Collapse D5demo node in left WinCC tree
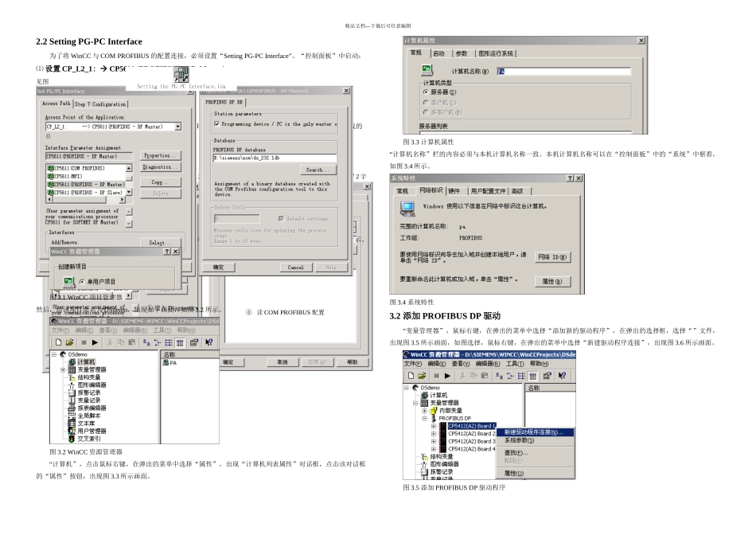Image resolution: width=756 pixels, height=535 pixels. click(54, 354)
